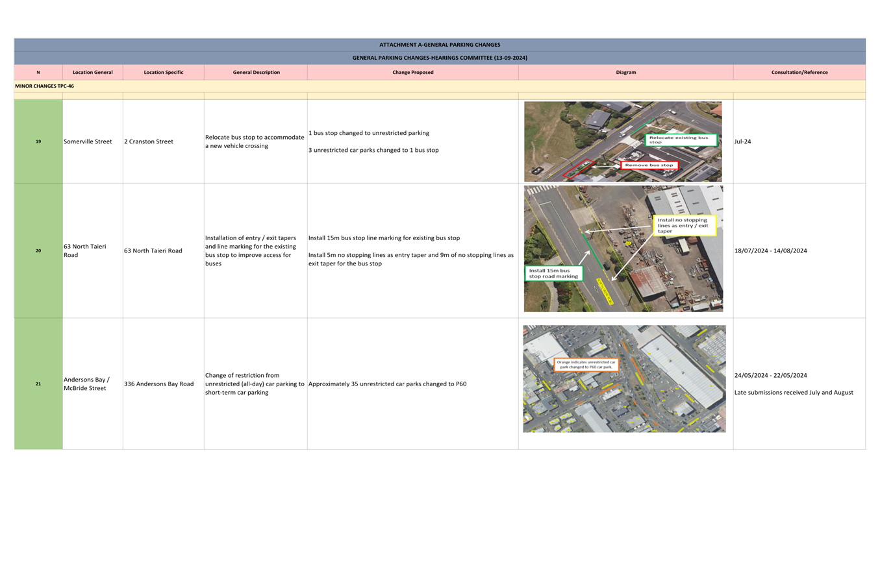Select 'Install 5m no stopping lines' change text
Screen dimensions: 880x588
(411, 259)
